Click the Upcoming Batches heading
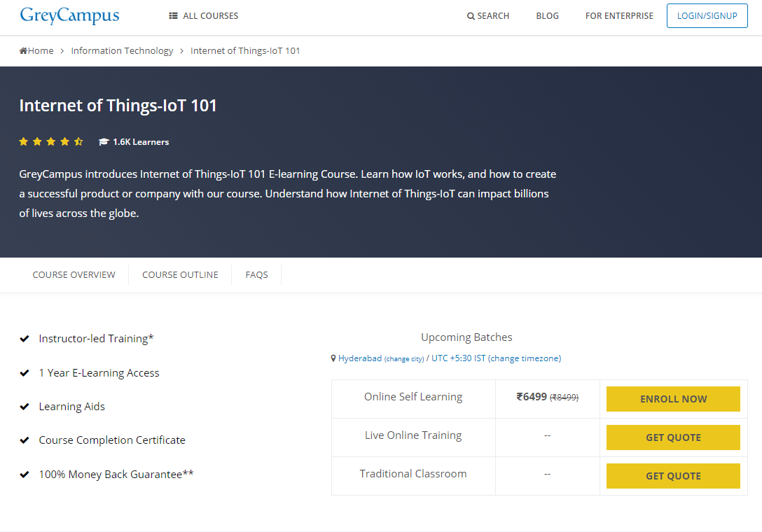The image size is (762, 532). (x=466, y=337)
